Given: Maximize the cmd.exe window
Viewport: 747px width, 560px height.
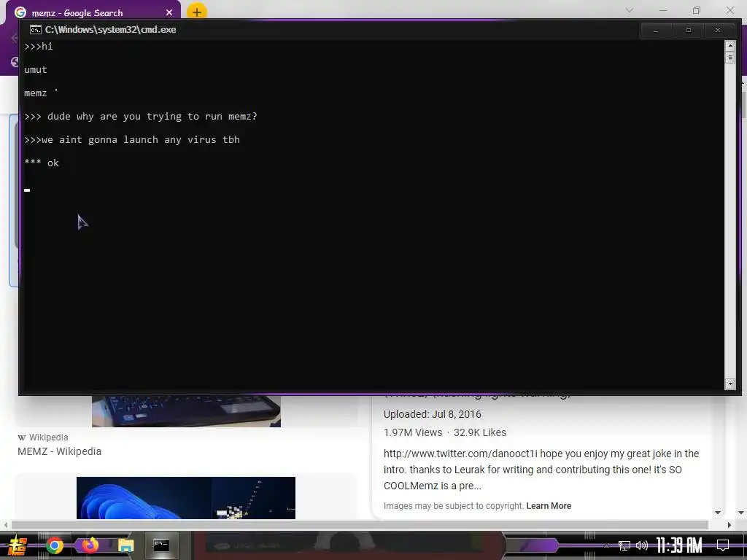Looking at the screenshot, I should pos(689,31).
